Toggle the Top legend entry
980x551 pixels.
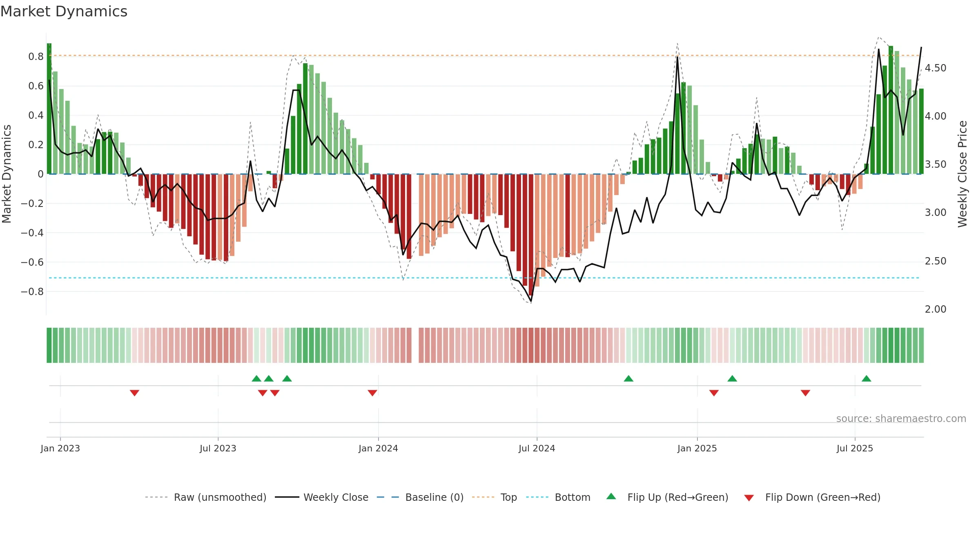[x=494, y=497]
